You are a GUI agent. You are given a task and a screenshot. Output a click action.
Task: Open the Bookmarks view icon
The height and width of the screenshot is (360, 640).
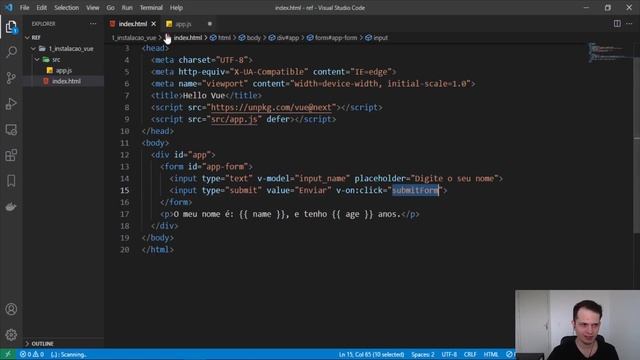point(11,181)
